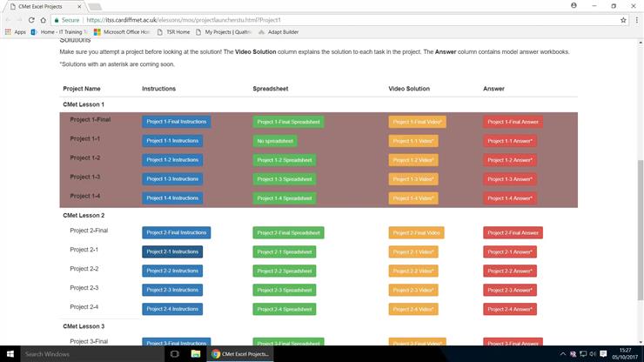Download Project 1-Final Spreadsheet

click(x=288, y=122)
